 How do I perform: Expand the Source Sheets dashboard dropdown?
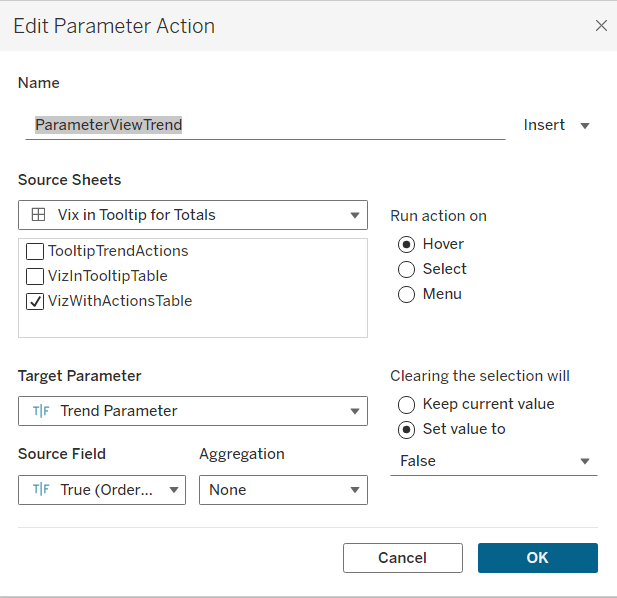[354, 215]
